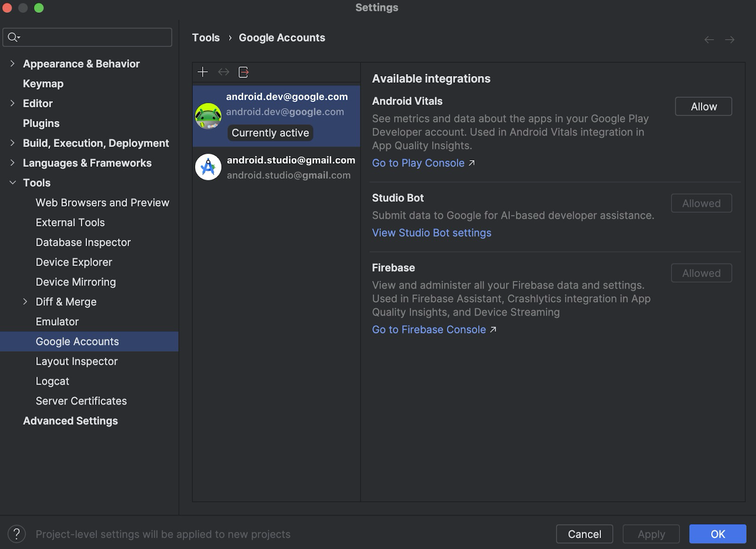Image resolution: width=756 pixels, height=549 pixels.
Task: Click Tools in the breadcrumb
Action: [206, 38]
